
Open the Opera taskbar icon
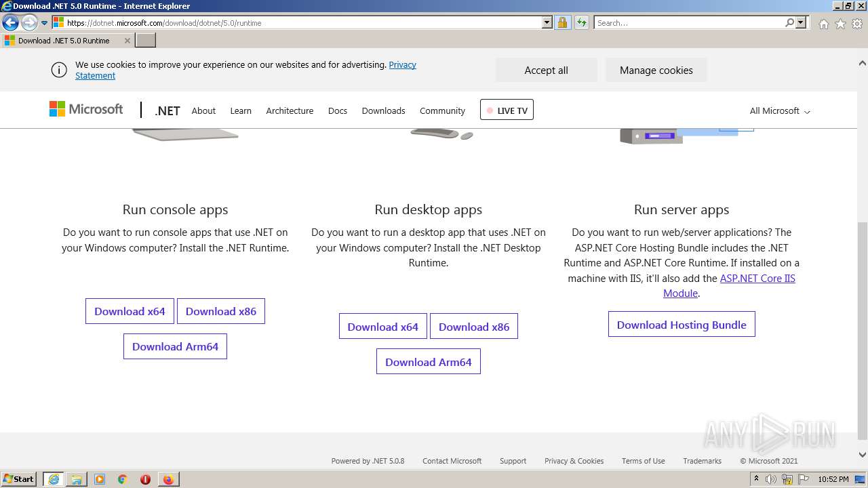(x=145, y=479)
